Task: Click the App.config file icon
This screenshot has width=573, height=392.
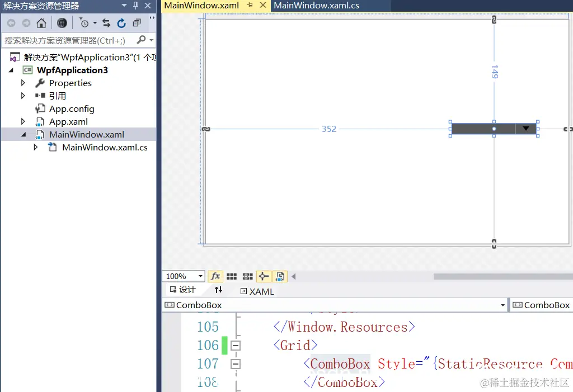Action: click(40, 108)
